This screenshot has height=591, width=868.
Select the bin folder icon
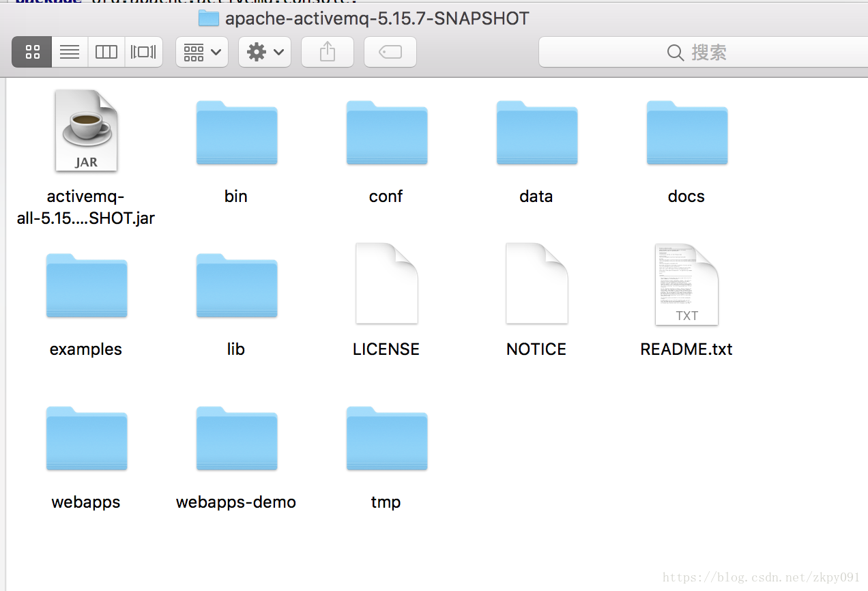236,132
